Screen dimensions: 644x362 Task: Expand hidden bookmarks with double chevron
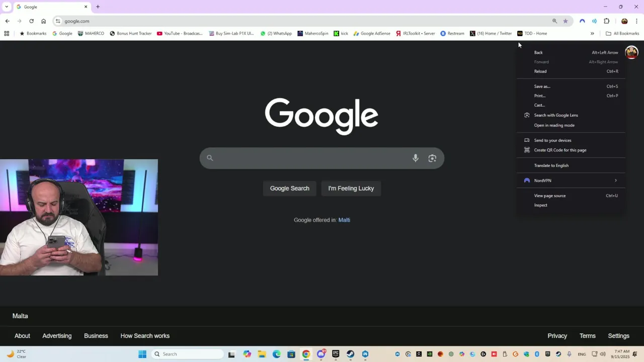592,33
